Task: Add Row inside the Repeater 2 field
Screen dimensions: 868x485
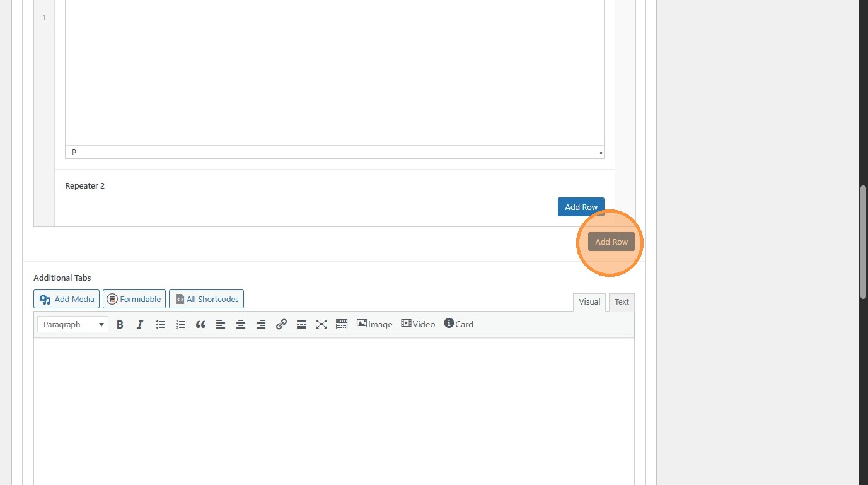Action: (581, 207)
